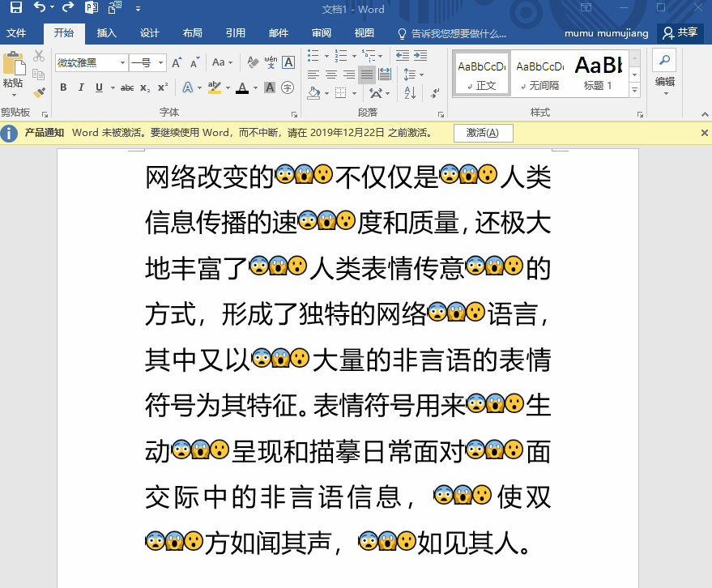The image size is (712, 588).
Task: Toggle underline formatting
Action: 99,87
